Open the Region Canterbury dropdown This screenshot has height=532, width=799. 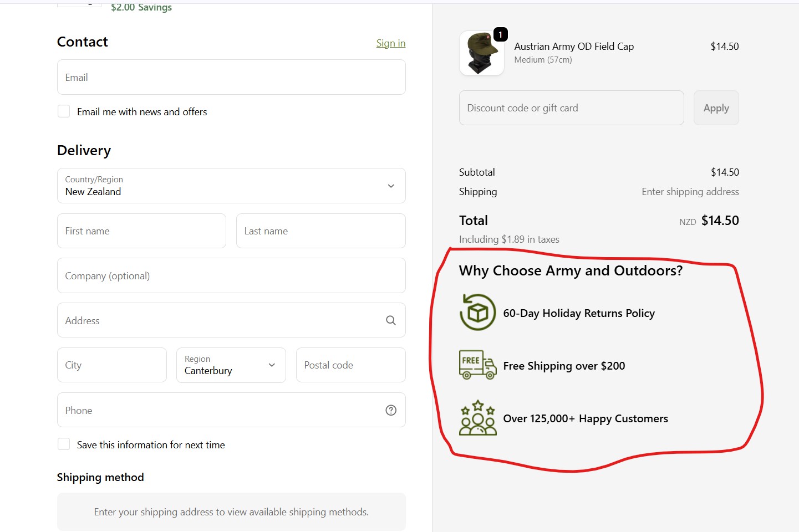231,365
